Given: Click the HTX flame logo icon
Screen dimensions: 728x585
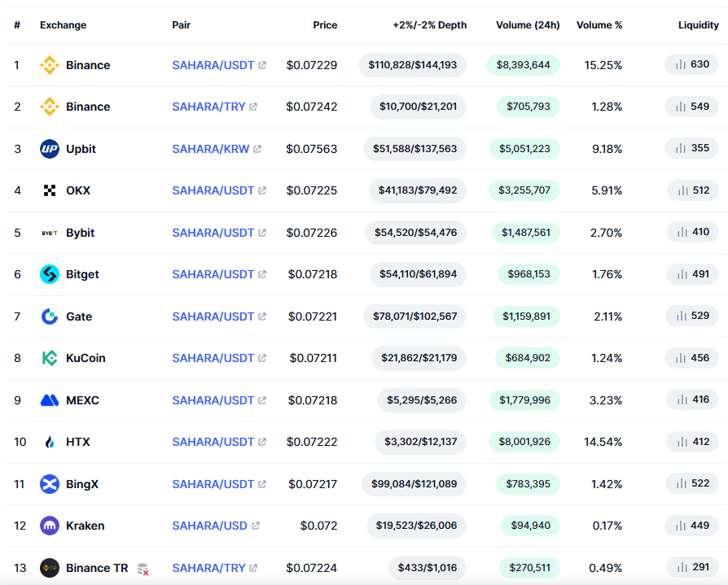Looking at the screenshot, I should tap(49, 442).
